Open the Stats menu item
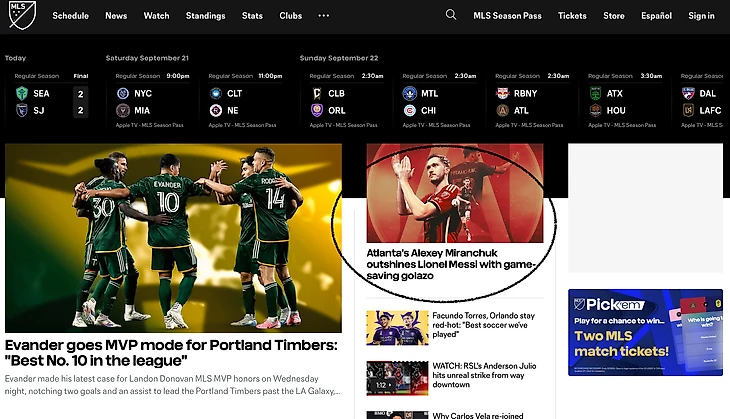 252,15
